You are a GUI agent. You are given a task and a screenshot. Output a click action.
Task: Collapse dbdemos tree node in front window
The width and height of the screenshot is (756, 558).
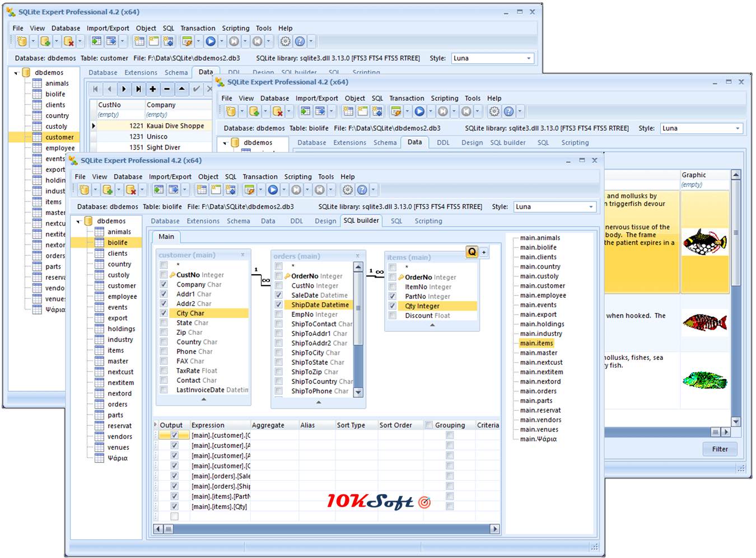(79, 221)
